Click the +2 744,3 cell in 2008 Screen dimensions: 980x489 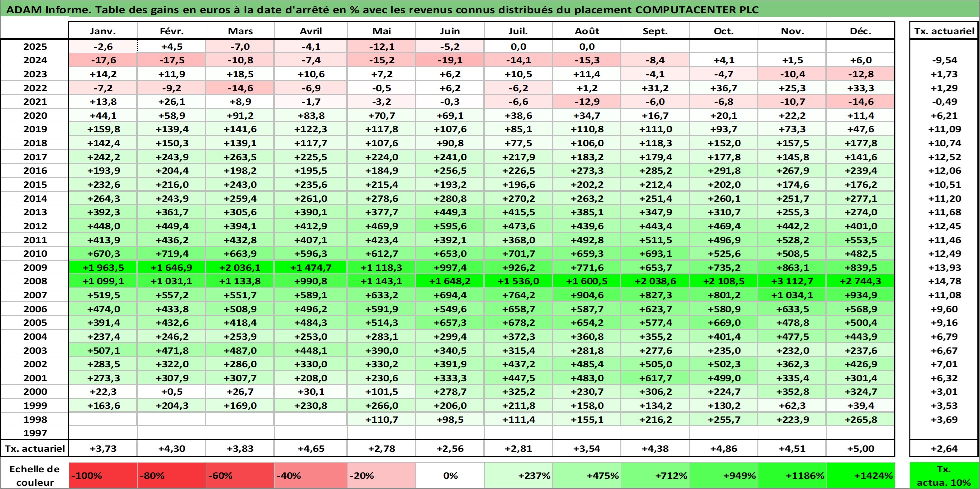(x=860, y=281)
